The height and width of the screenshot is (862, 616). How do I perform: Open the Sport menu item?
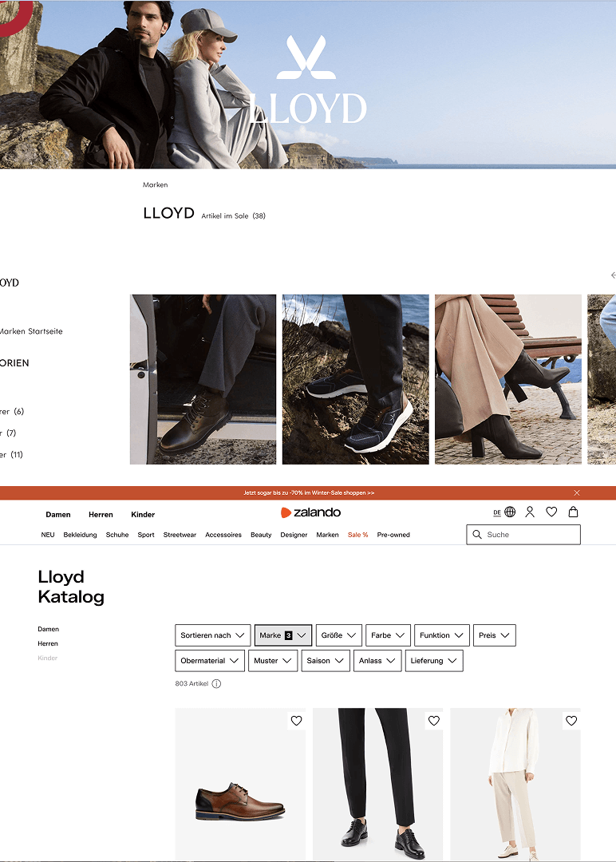[x=145, y=535]
